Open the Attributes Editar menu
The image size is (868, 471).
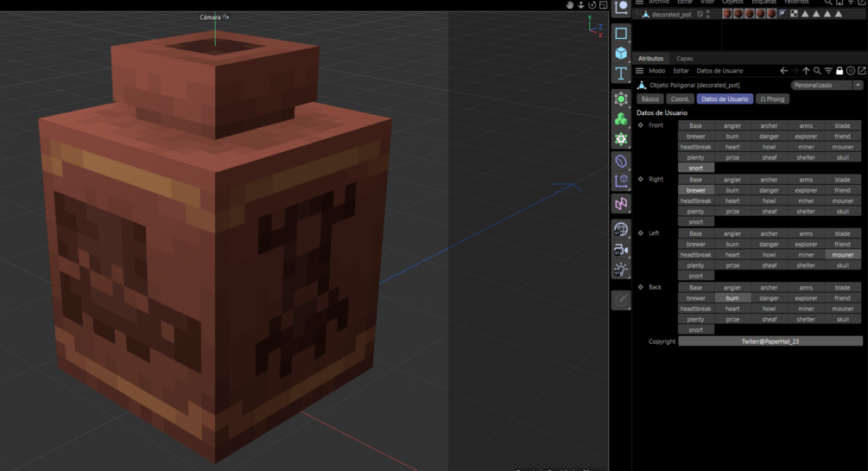pyautogui.click(x=681, y=70)
